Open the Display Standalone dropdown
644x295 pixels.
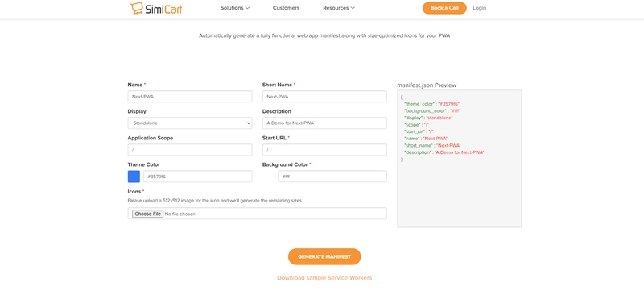190,123
